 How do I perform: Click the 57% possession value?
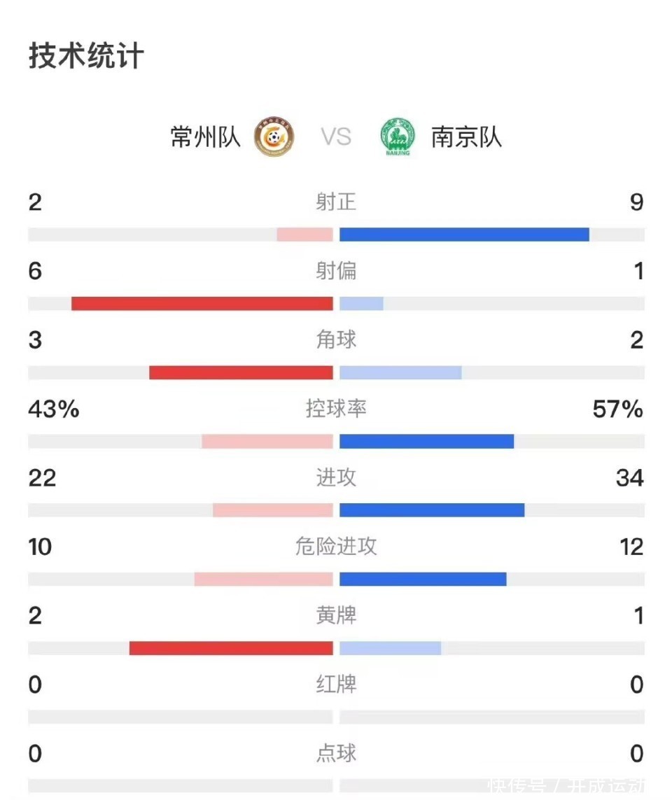pyautogui.click(x=617, y=409)
